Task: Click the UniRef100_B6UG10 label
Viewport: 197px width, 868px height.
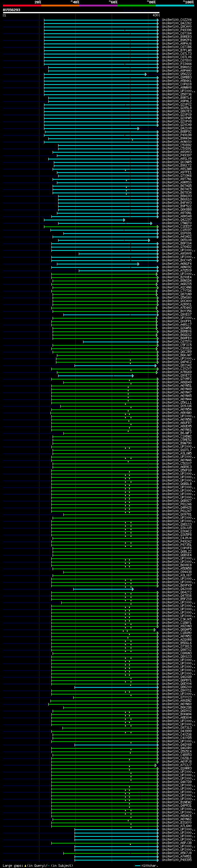Action: pos(176,200)
